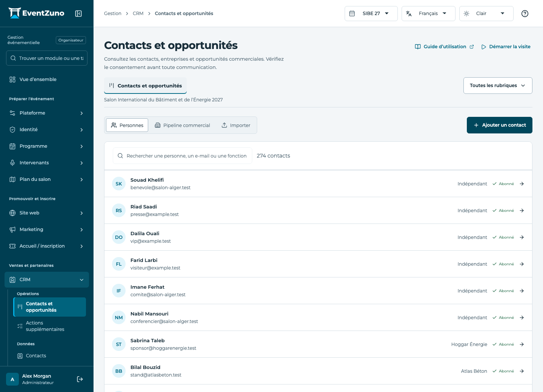
Task: Collapse the sidebar with the panel icon
Action: [78, 14]
